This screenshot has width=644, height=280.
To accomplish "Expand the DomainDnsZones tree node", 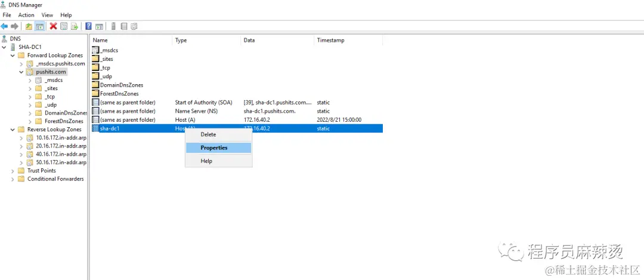I will [x=30, y=113].
